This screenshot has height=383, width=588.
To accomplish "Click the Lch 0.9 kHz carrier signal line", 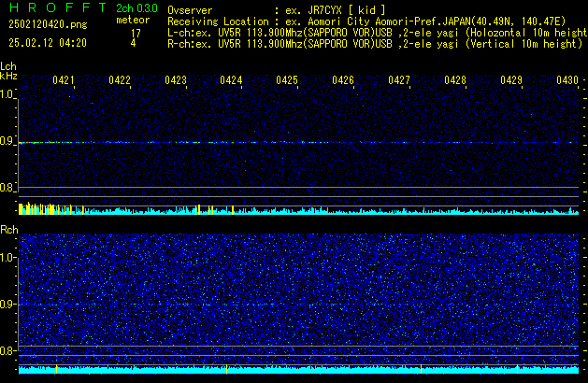I will (298, 142).
